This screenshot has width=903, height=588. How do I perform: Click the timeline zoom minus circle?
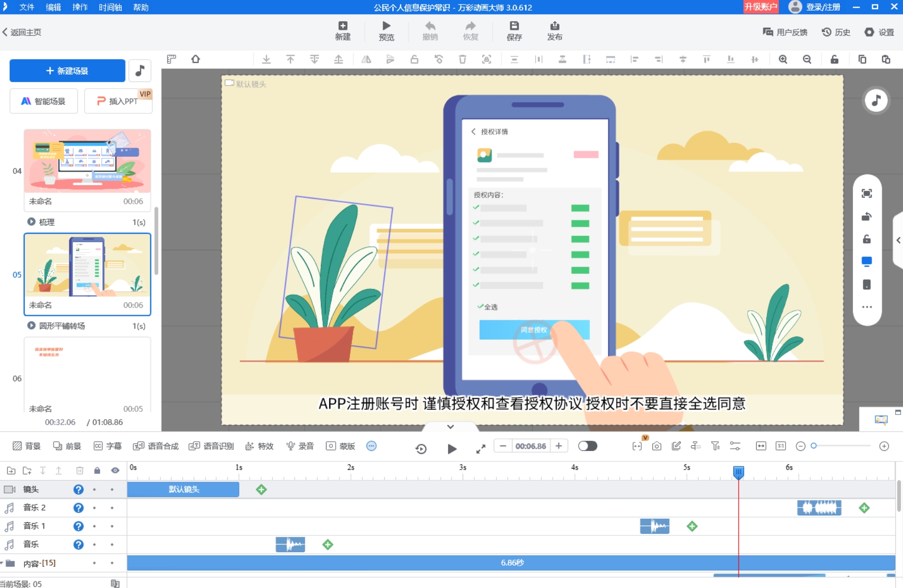click(x=800, y=446)
